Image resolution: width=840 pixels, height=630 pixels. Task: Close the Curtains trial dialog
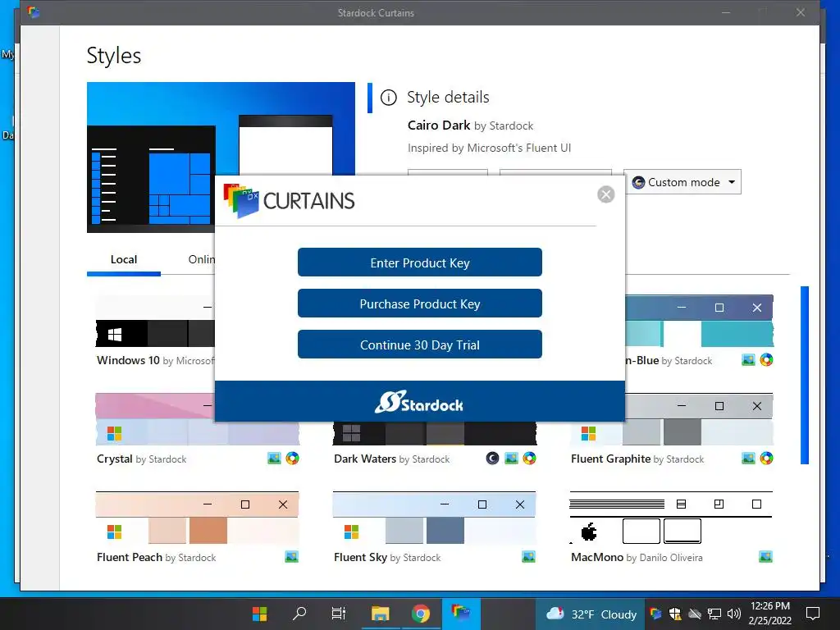606,194
